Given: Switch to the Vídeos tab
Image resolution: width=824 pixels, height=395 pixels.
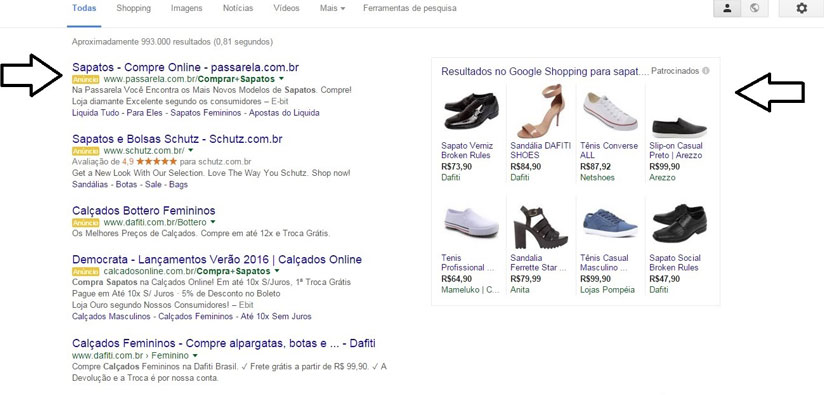Looking at the screenshot, I should click(x=286, y=8).
